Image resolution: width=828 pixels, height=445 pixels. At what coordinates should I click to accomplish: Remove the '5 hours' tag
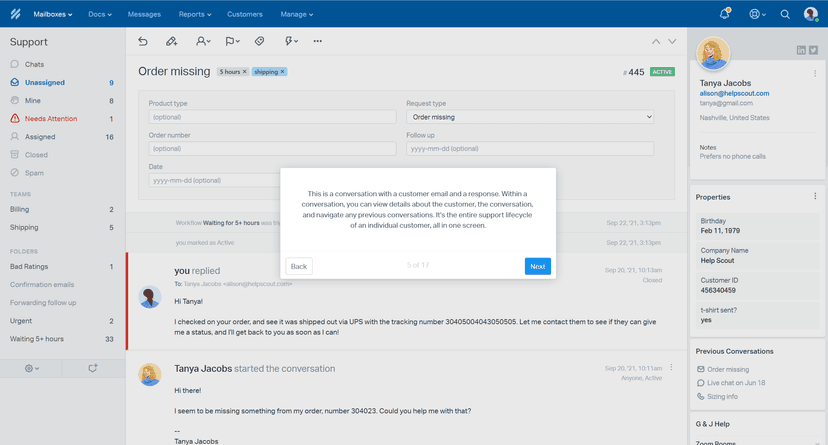(x=244, y=72)
